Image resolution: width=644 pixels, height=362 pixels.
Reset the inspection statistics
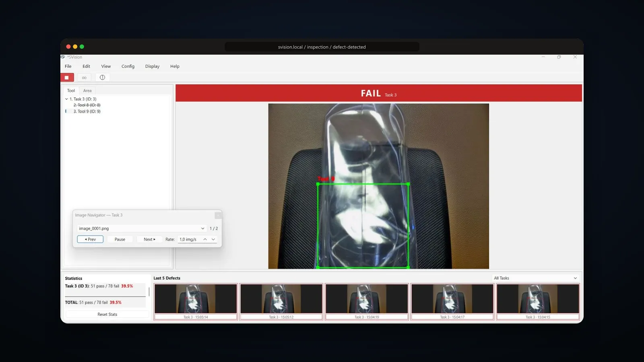click(107, 315)
